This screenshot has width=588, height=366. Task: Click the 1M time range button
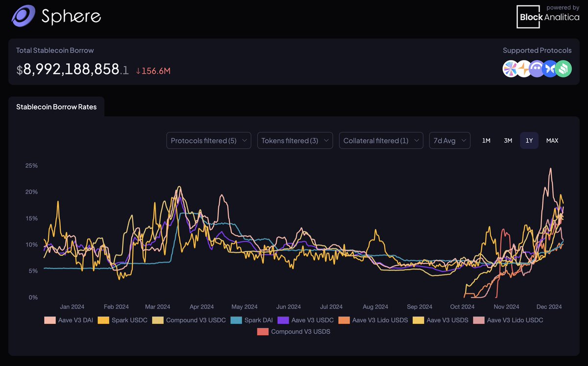point(486,140)
